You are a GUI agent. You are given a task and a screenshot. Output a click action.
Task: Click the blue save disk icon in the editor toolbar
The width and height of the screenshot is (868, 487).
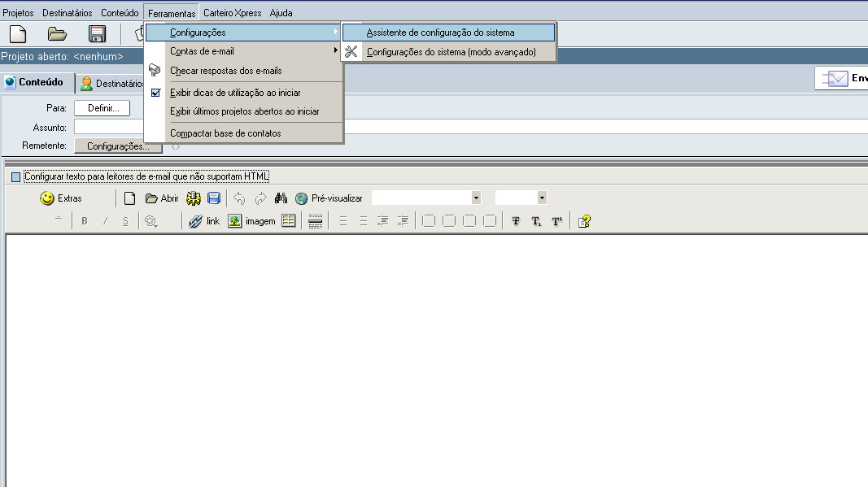pos(214,198)
